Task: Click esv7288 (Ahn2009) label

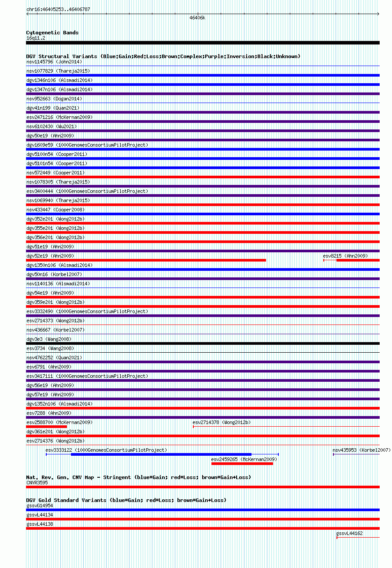Action: click(49, 413)
